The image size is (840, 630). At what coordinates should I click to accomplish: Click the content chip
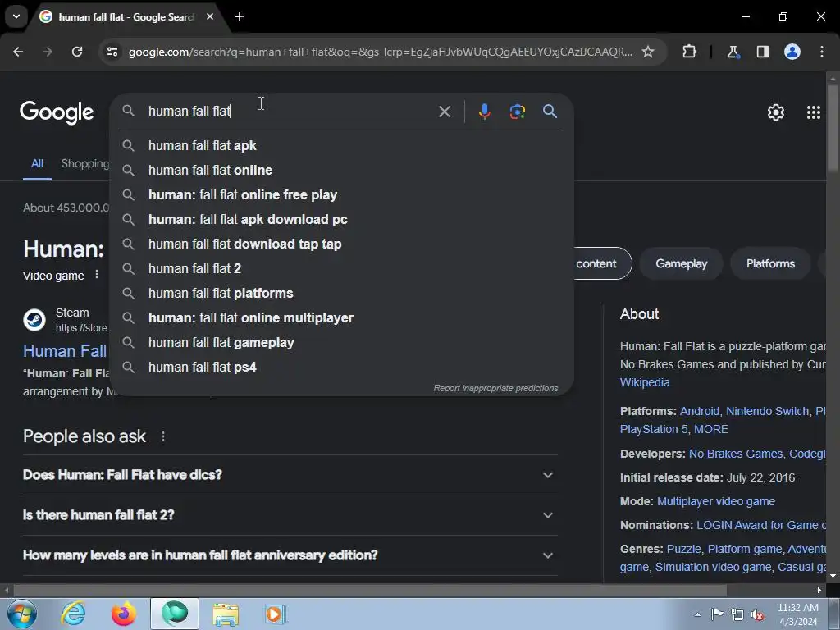(x=602, y=263)
